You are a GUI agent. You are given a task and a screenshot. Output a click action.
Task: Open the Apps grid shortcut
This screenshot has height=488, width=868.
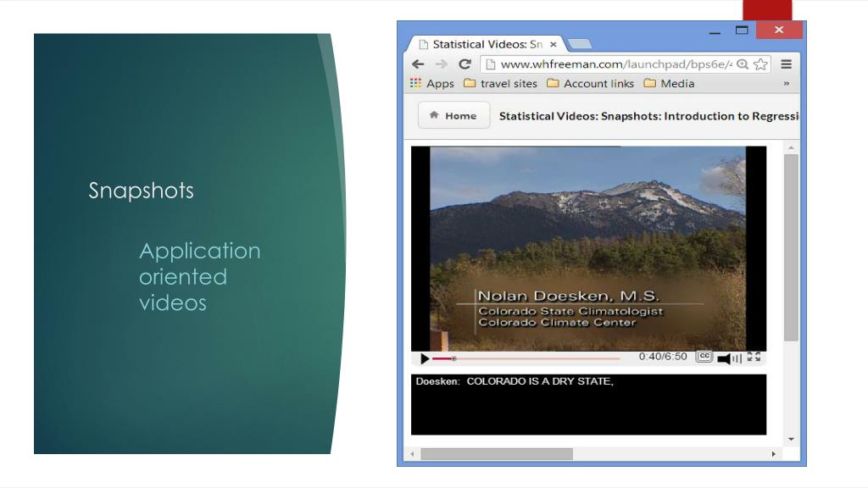[x=431, y=84]
